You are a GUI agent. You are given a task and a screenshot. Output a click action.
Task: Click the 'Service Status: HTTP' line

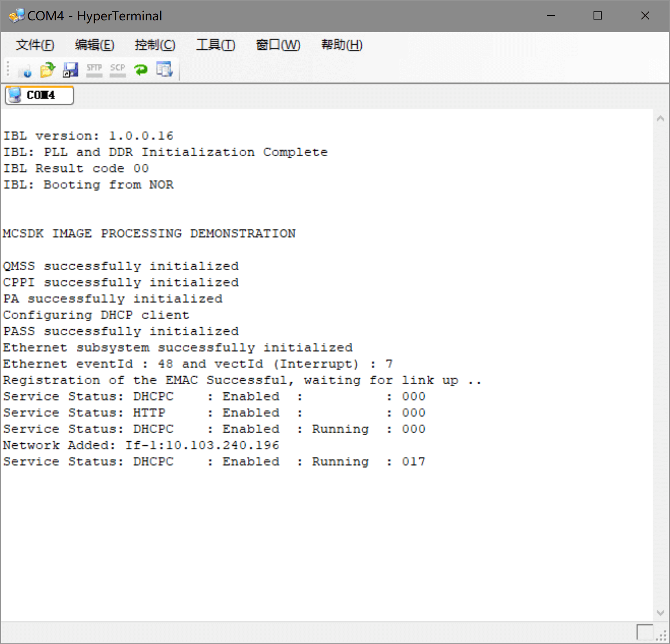click(x=214, y=413)
